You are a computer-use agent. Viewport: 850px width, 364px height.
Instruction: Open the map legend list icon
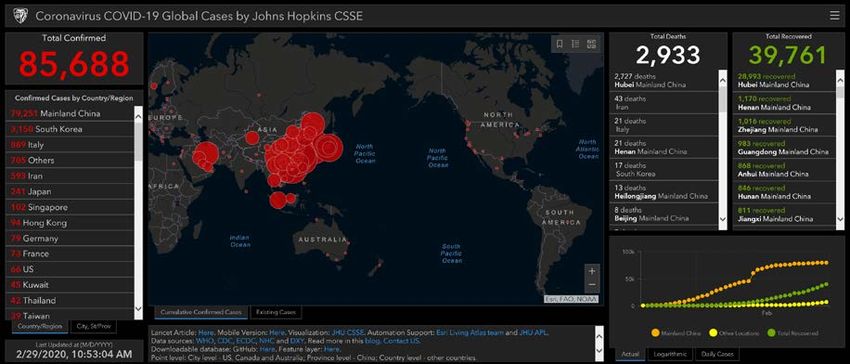[x=576, y=44]
